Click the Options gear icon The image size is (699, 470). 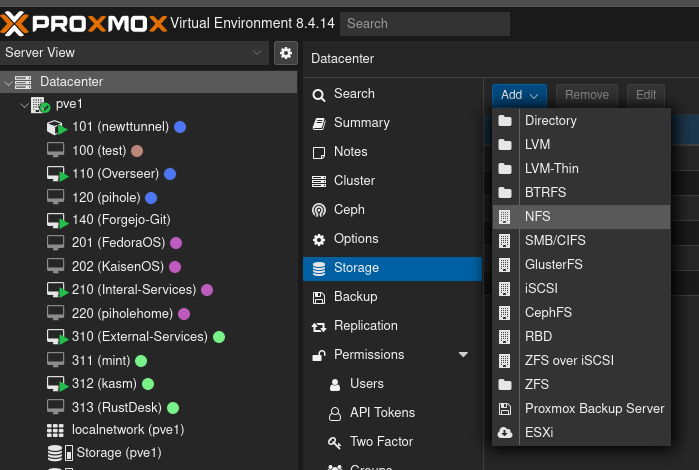[319, 240]
